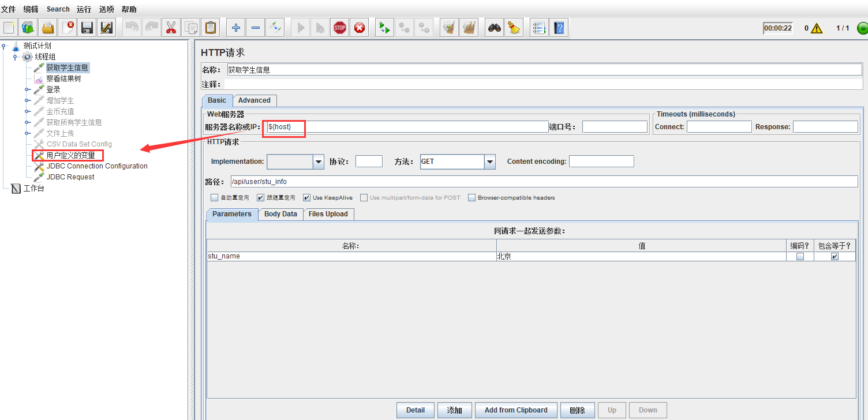
Task: Open the 方法 GET dropdown
Action: (x=489, y=162)
